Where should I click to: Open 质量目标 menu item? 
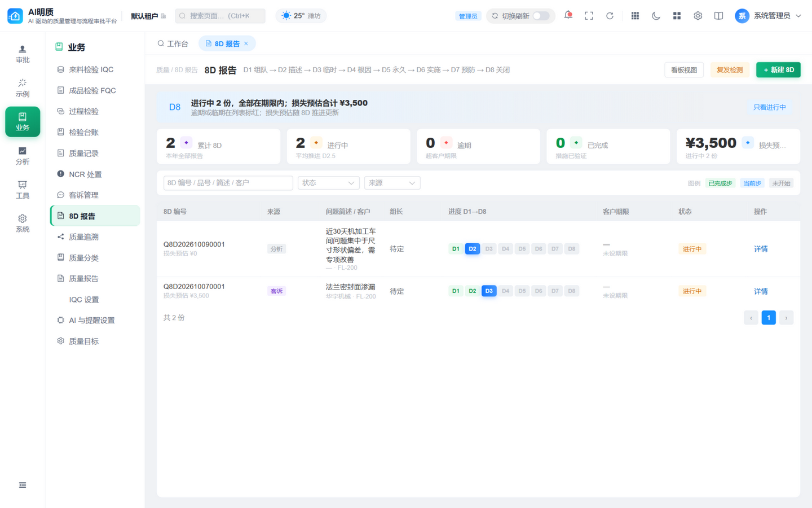[x=95, y=341]
